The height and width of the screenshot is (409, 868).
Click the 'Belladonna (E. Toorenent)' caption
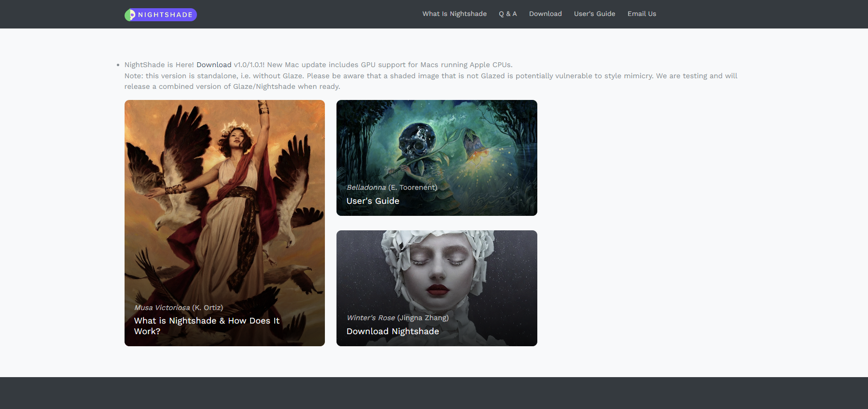pos(392,187)
